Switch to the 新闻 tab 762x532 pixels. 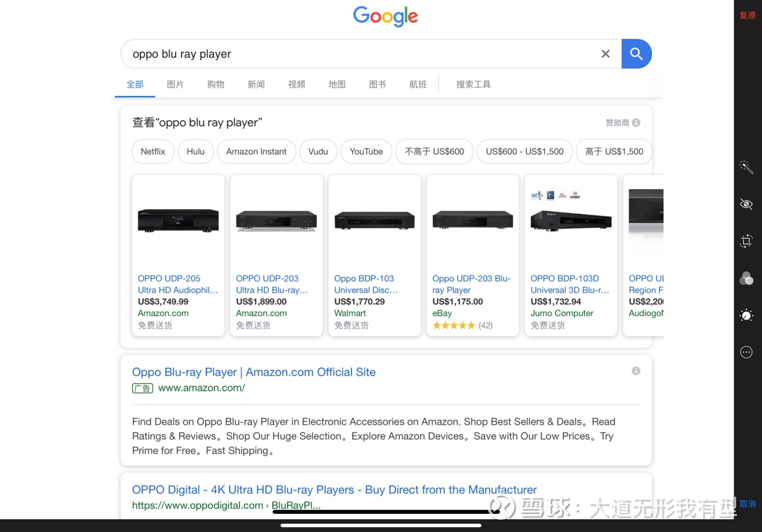(x=256, y=84)
